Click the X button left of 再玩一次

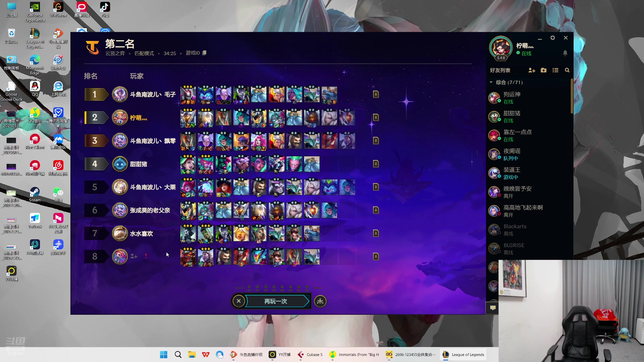[x=238, y=301]
